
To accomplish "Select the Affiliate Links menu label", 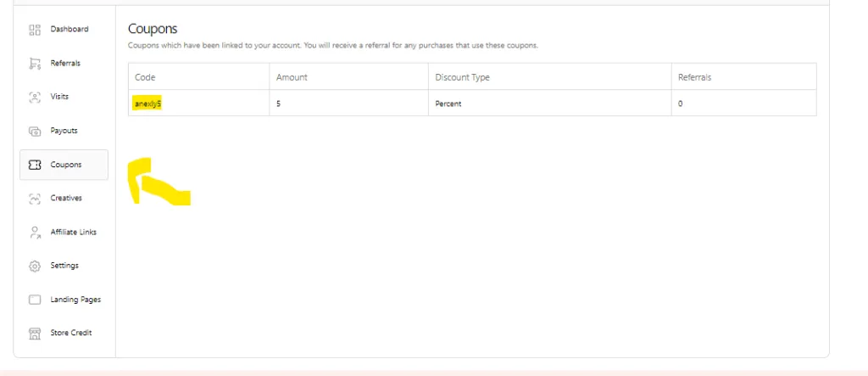I will coord(74,232).
